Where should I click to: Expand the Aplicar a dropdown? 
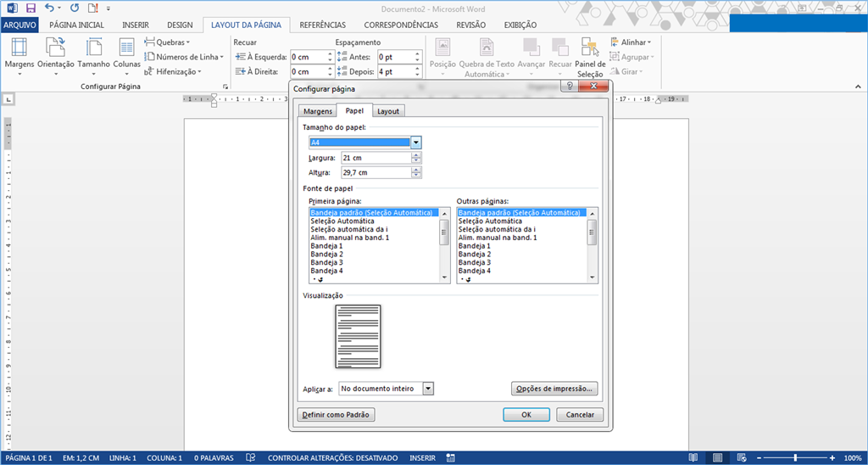[x=427, y=389]
